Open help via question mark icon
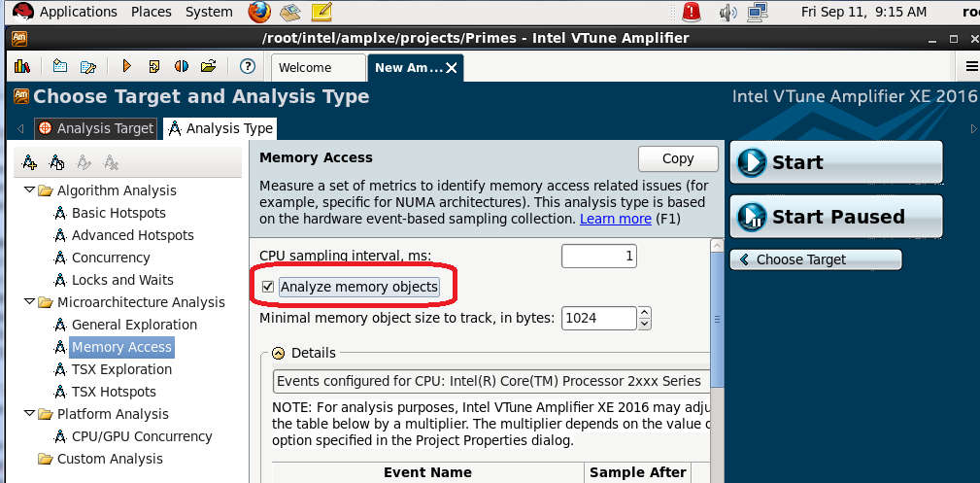This screenshot has width=980, height=483. click(x=247, y=67)
